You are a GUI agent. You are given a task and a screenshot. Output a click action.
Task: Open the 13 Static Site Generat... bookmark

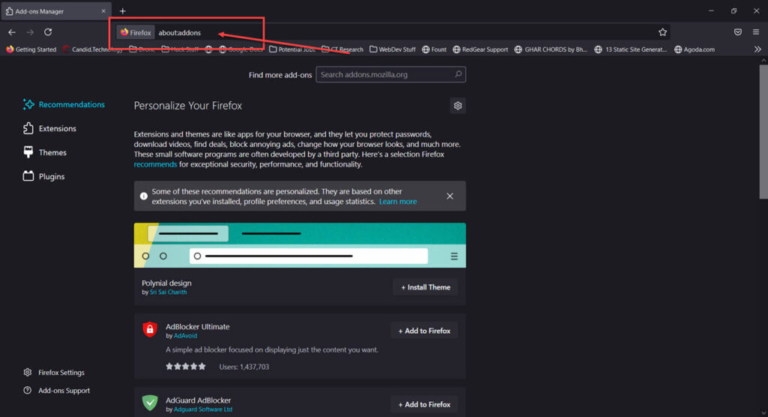630,49
